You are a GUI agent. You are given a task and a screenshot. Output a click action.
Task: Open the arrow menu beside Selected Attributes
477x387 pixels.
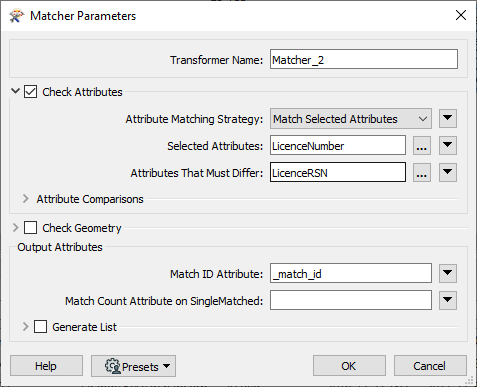448,145
